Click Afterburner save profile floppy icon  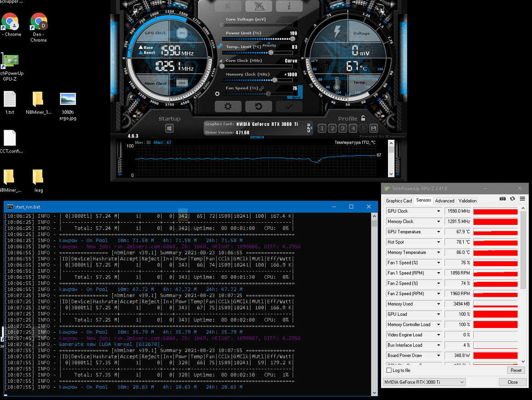click(x=374, y=128)
